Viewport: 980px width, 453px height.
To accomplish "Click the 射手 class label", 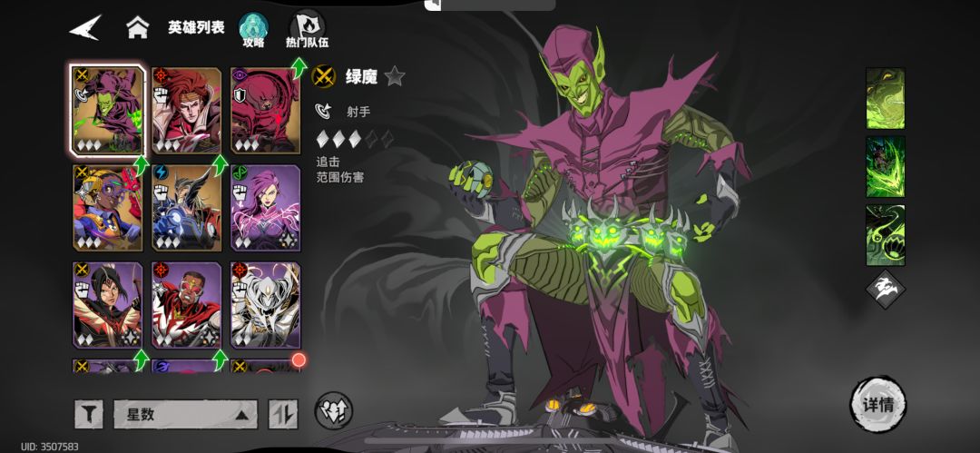I will point(358,112).
